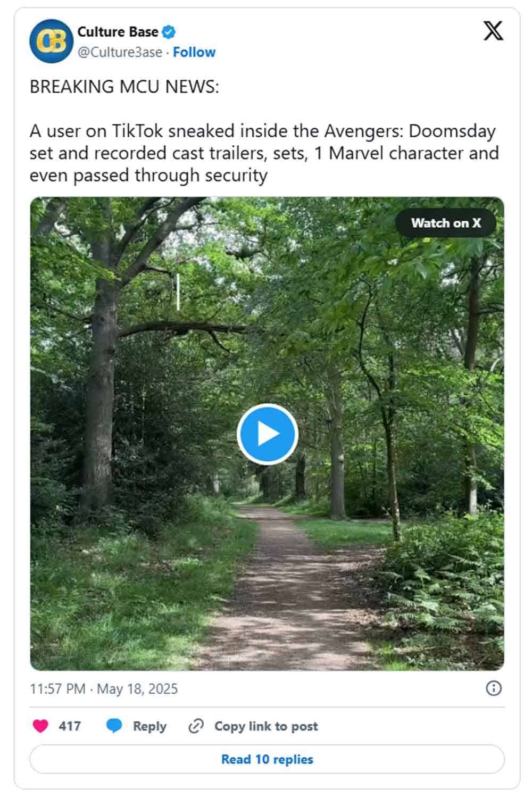
Task: Open the post timestamp link
Action: (x=104, y=689)
